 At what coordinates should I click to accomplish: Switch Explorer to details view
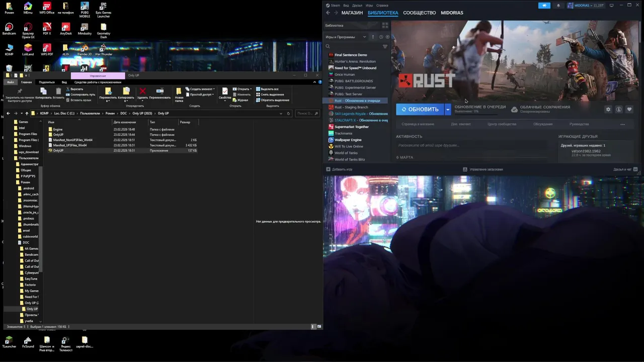coord(313,326)
